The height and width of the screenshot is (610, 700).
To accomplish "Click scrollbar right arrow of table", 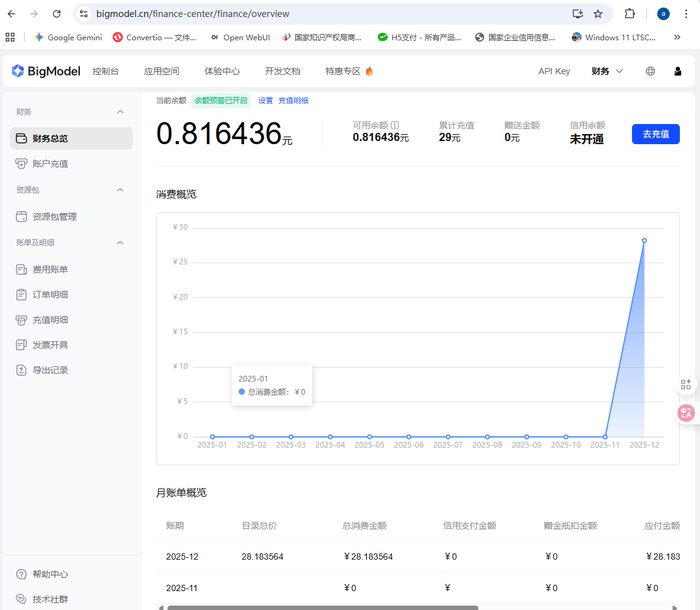I will [675, 607].
